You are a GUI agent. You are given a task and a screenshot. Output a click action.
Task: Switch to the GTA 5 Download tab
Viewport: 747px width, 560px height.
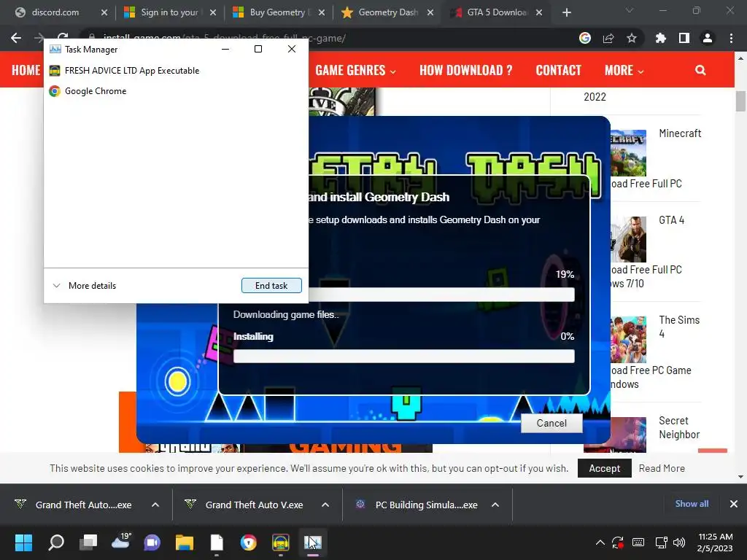pyautogui.click(x=496, y=12)
